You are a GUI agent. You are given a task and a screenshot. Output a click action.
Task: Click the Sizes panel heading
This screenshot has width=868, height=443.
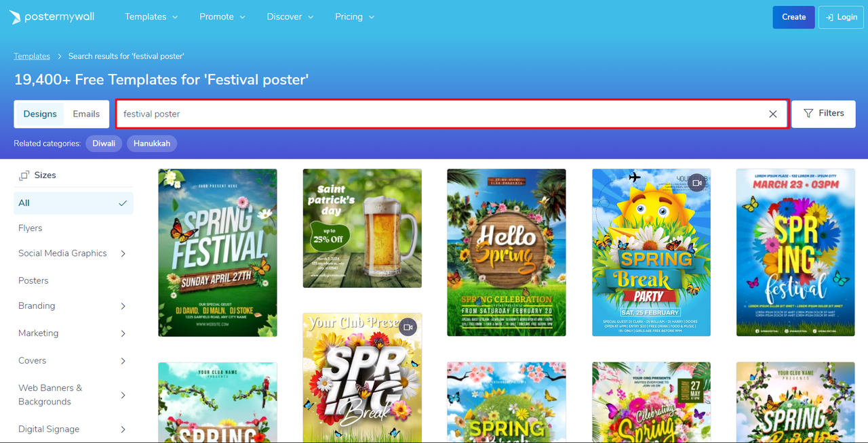click(45, 175)
